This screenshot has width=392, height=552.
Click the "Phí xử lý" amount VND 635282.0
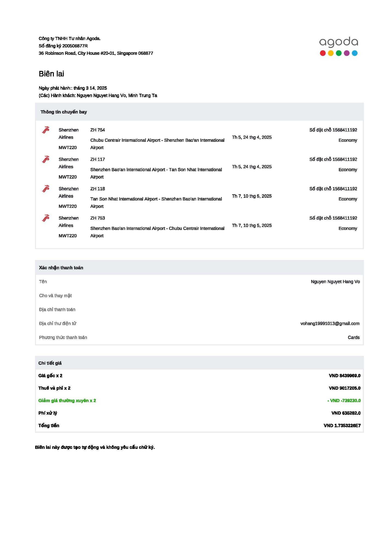coord(346,413)
